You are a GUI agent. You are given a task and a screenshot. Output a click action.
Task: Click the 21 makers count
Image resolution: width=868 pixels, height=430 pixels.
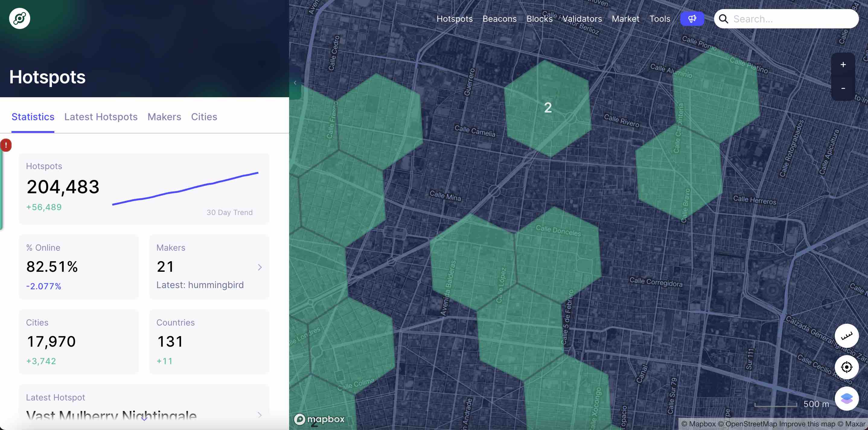click(x=165, y=267)
